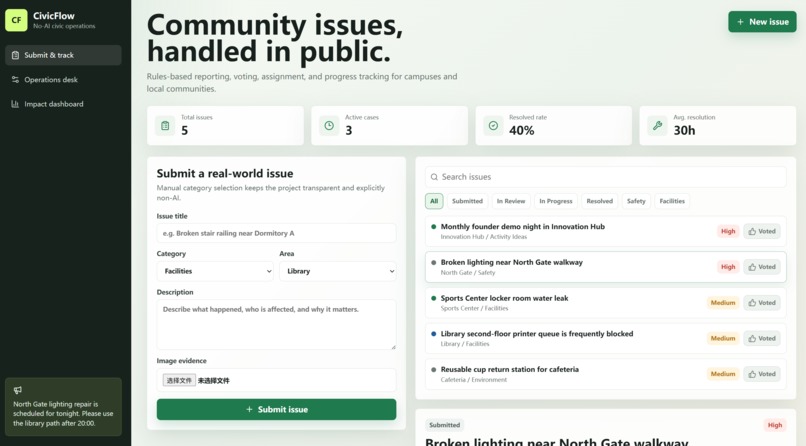The width and height of the screenshot is (806, 446).
Task: Filter issues by In Progress
Action: [556, 201]
